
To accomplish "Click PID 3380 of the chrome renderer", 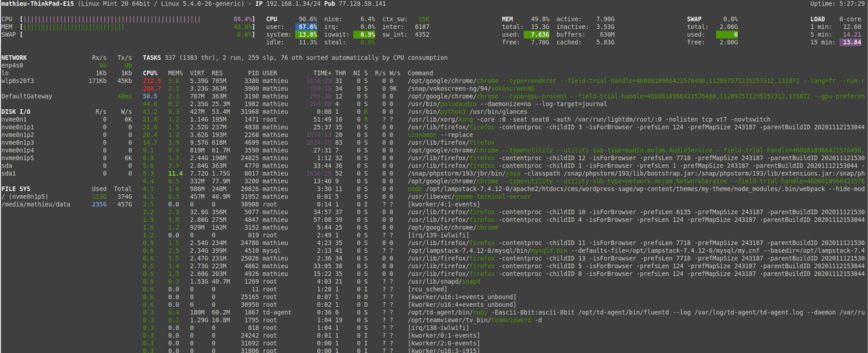I will click(250, 80).
